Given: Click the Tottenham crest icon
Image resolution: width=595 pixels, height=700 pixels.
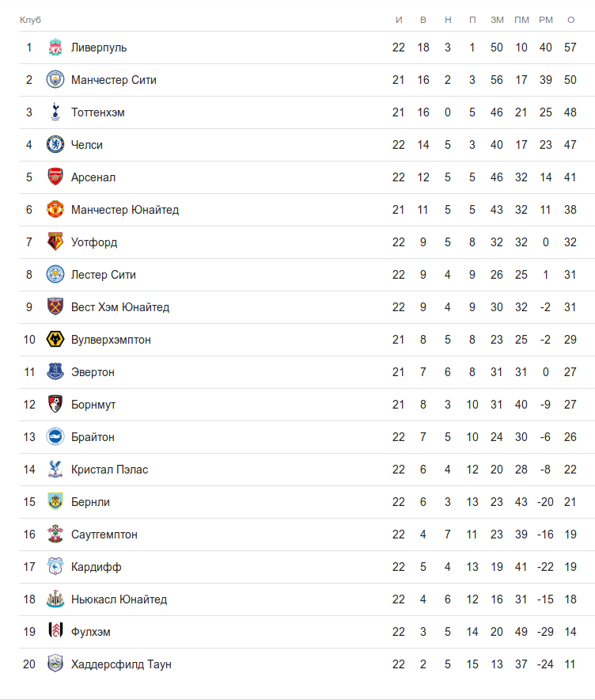Looking at the screenshot, I should coord(55,112).
